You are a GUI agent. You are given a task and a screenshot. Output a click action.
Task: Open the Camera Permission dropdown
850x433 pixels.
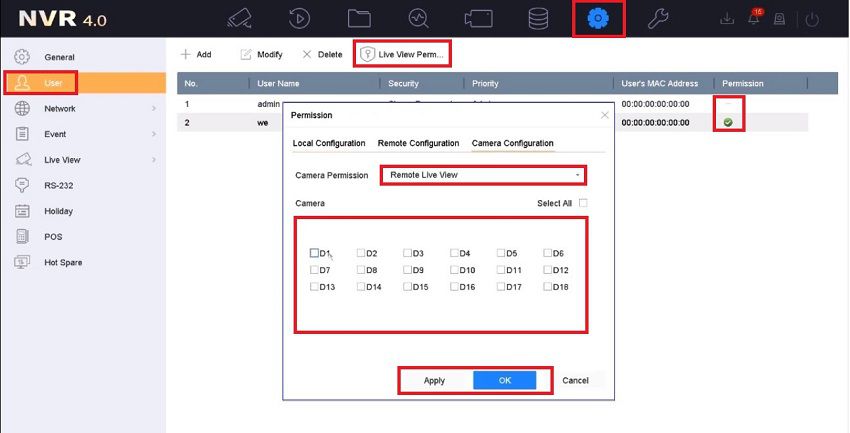(483, 175)
